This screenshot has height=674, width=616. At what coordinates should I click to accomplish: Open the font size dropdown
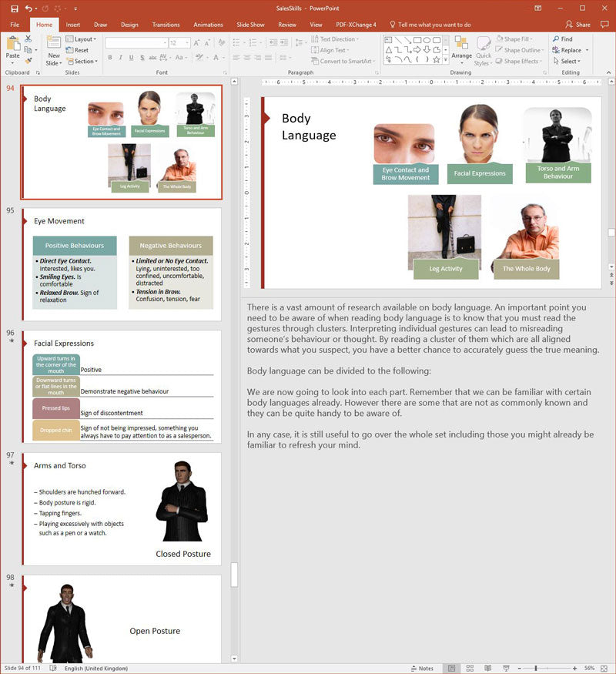(188, 43)
